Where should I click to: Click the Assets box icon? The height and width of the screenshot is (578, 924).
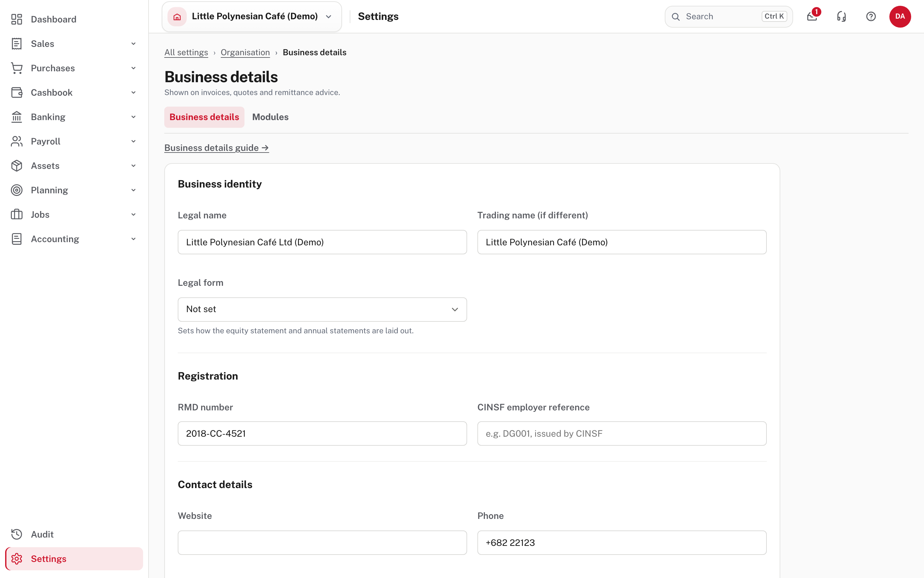16,166
